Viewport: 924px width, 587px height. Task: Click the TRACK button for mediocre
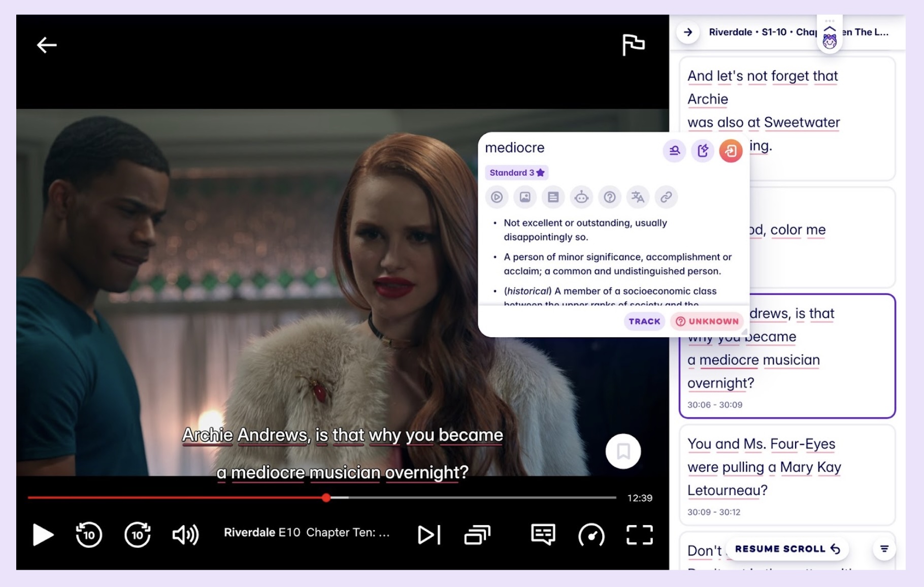(x=644, y=321)
